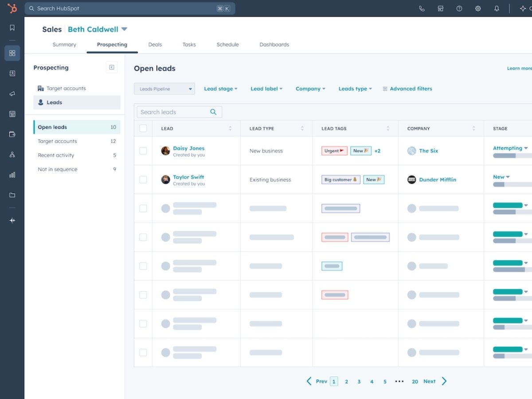This screenshot has width=532, height=399.
Task: Sort by the LEAD TYPE column arrows
Action: (x=302, y=129)
